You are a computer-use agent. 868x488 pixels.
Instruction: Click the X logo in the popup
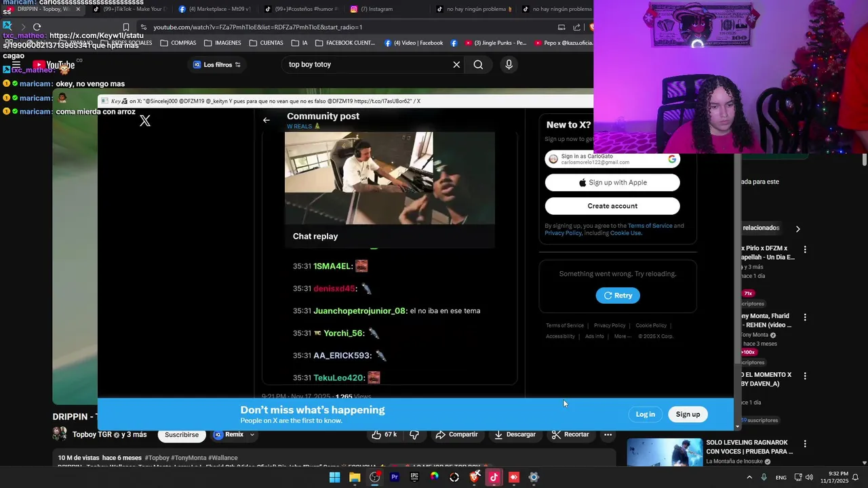pos(145,121)
